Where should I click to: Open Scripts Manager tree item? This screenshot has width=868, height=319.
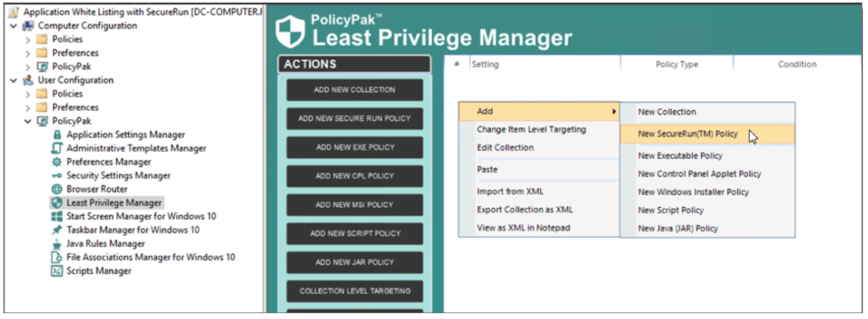[x=99, y=271]
